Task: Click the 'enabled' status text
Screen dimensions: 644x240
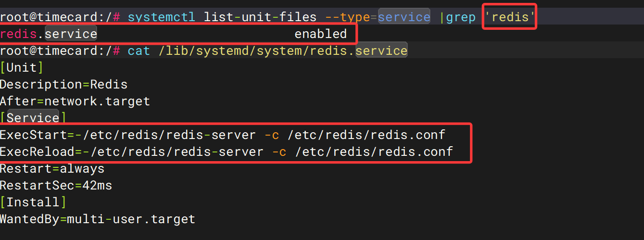Action: click(x=320, y=34)
